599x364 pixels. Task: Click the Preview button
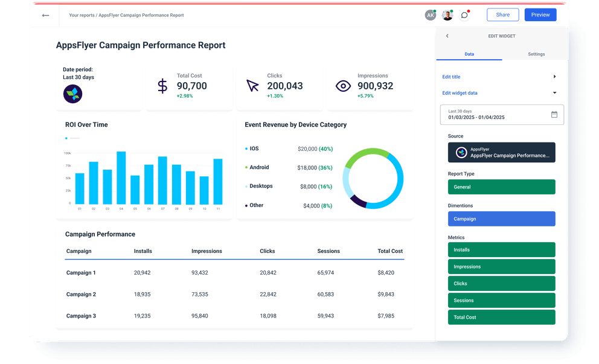[540, 14]
